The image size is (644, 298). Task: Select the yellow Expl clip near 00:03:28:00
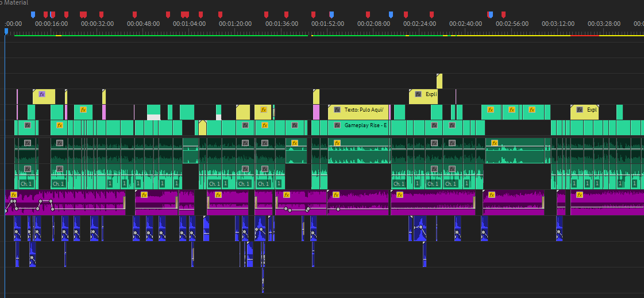pyautogui.click(x=584, y=112)
